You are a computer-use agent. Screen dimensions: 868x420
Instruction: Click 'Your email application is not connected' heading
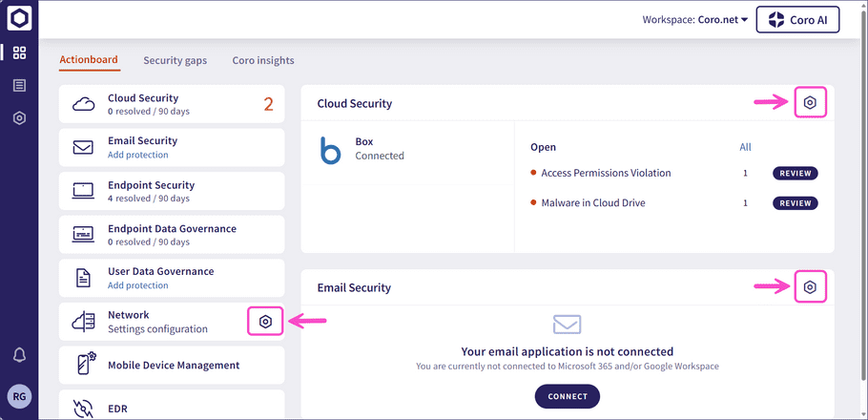pyautogui.click(x=567, y=351)
